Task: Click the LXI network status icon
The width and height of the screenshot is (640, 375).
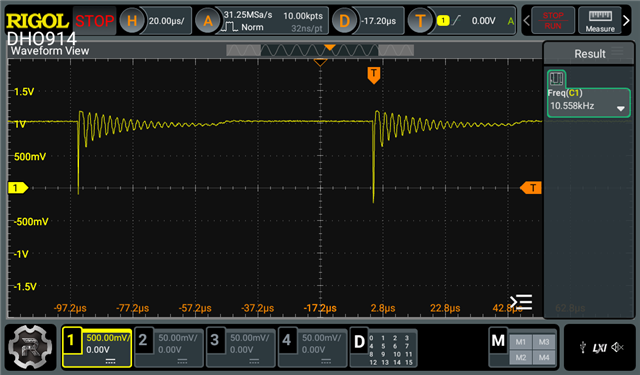Action: click(x=599, y=348)
